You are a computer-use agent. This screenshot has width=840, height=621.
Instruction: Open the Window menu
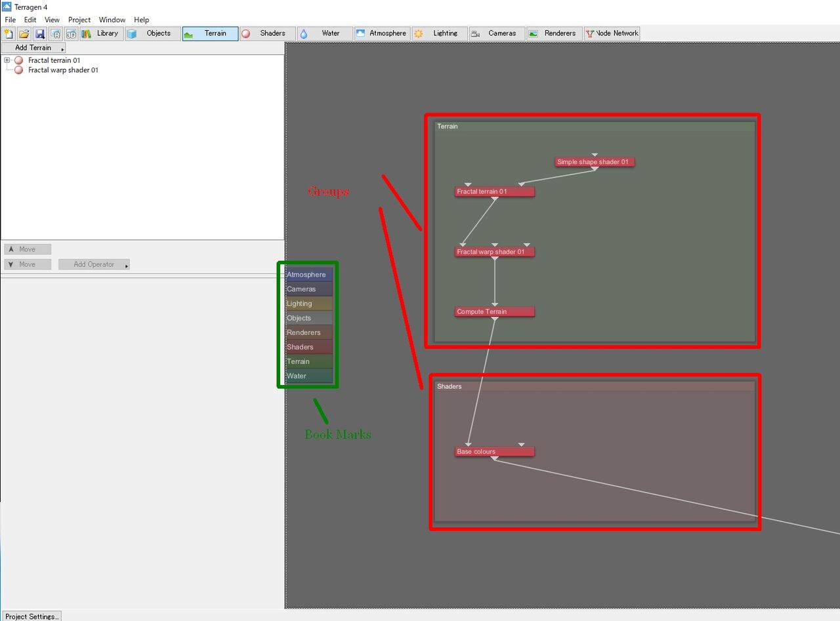tap(112, 20)
